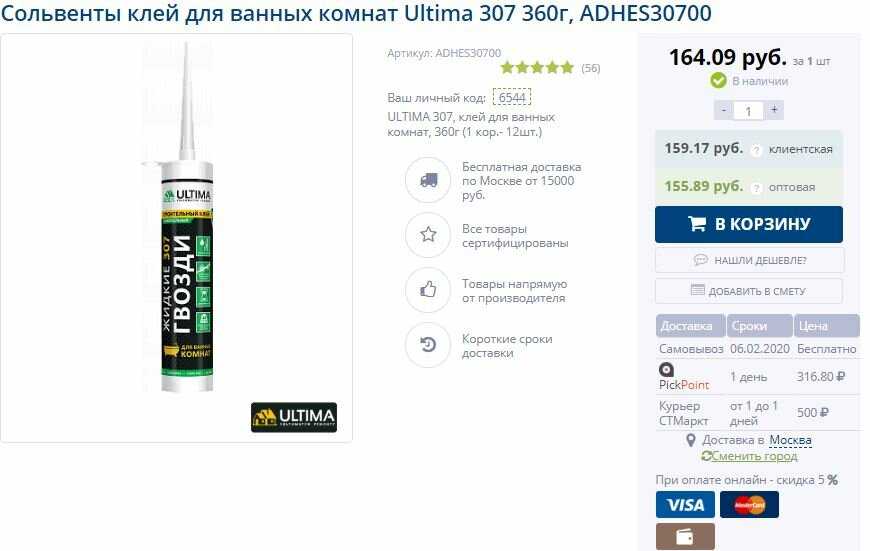Open the Москва city link
The image size is (870, 551).
pyautogui.click(x=790, y=440)
